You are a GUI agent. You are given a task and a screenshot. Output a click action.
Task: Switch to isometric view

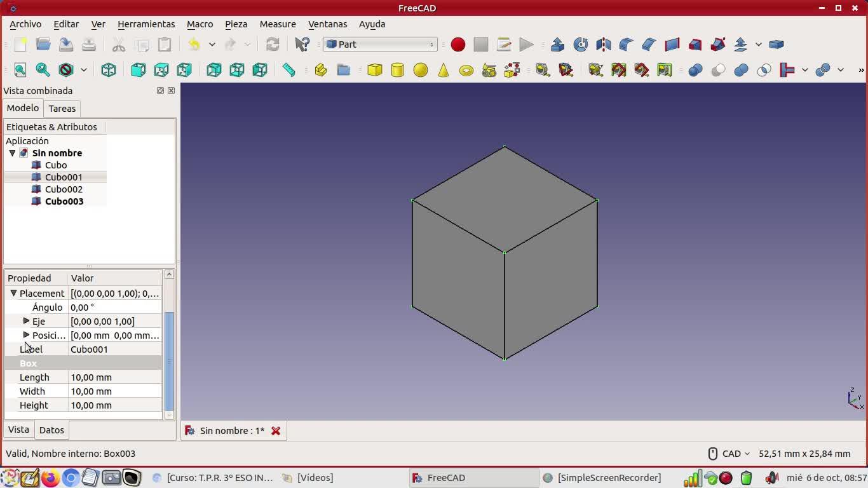[x=109, y=70]
